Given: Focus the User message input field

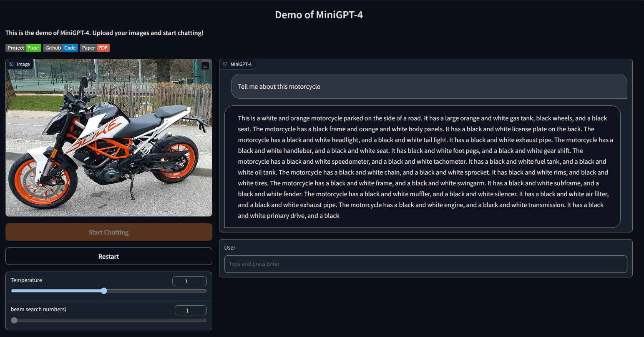Looking at the screenshot, I should pyautogui.click(x=426, y=264).
